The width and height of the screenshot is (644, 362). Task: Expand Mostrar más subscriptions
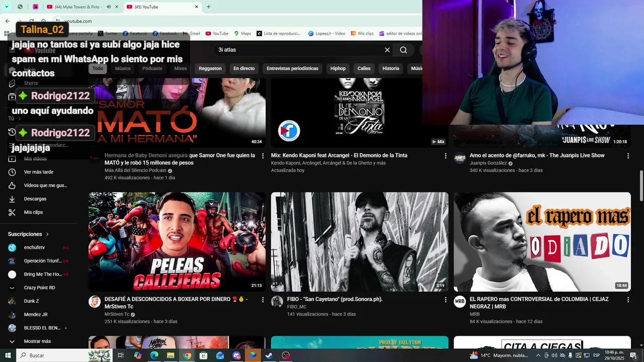tap(37, 341)
